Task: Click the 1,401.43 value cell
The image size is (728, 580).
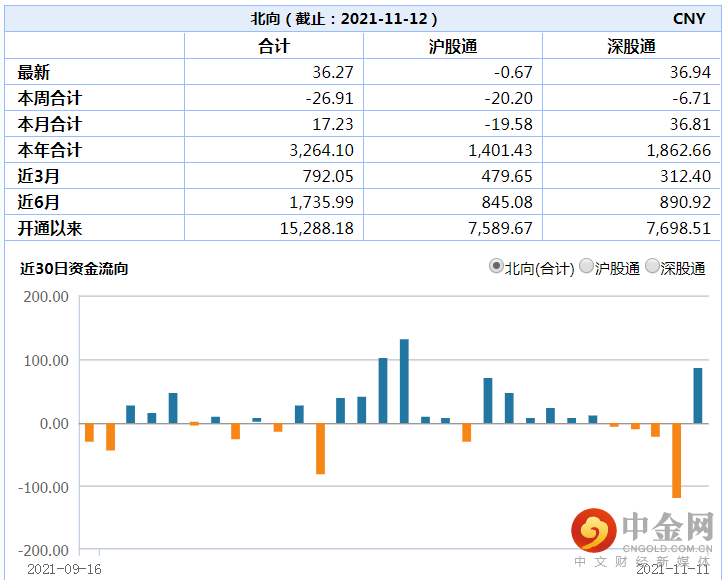Action: (x=500, y=150)
